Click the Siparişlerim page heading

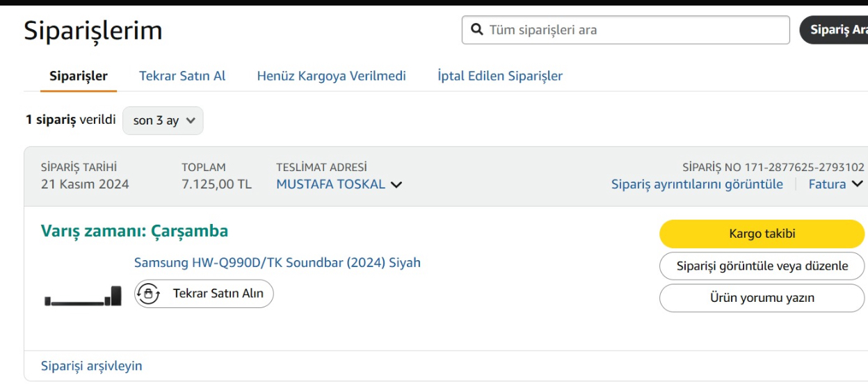click(x=93, y=31)
